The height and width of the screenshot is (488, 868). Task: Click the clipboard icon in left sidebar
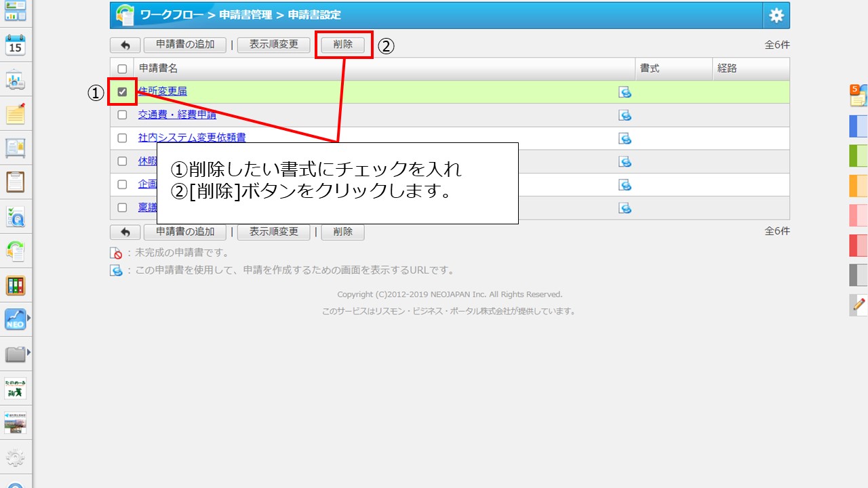[x=15, y=182]
